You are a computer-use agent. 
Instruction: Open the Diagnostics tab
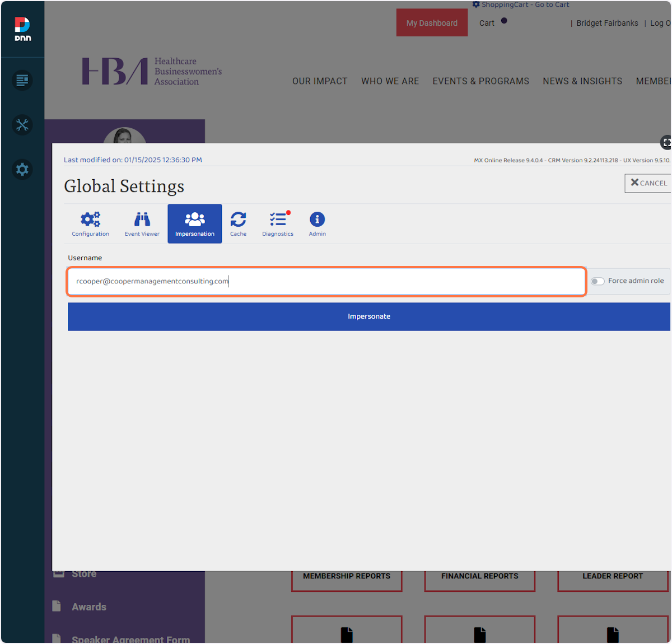pos(278,223)
